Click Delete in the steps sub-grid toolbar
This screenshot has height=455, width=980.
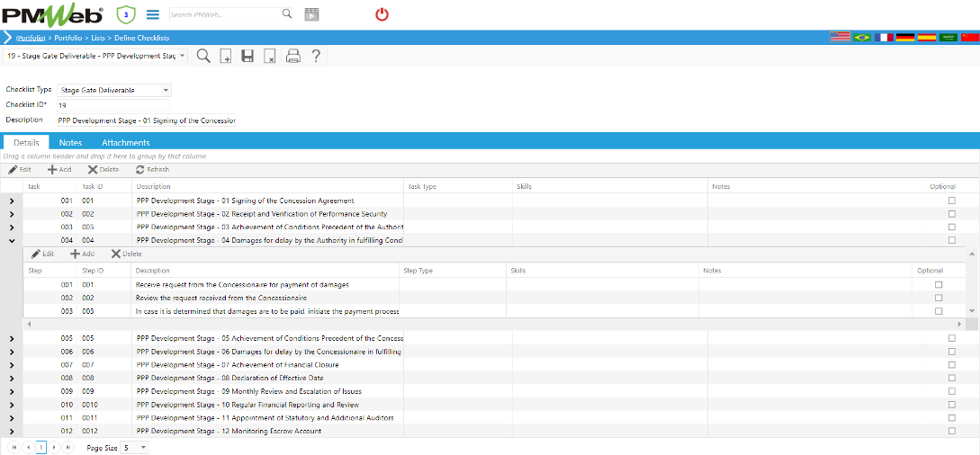tap(126, 254)
